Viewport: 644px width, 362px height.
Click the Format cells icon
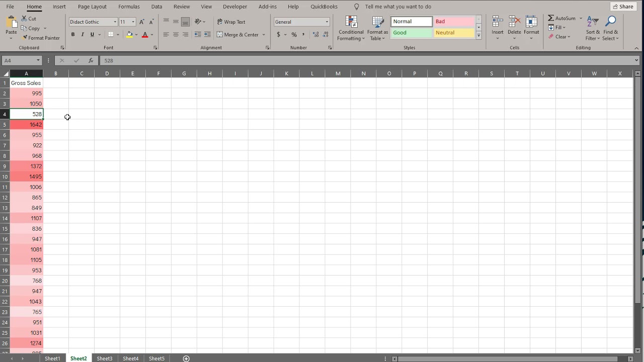pos(531,22)
